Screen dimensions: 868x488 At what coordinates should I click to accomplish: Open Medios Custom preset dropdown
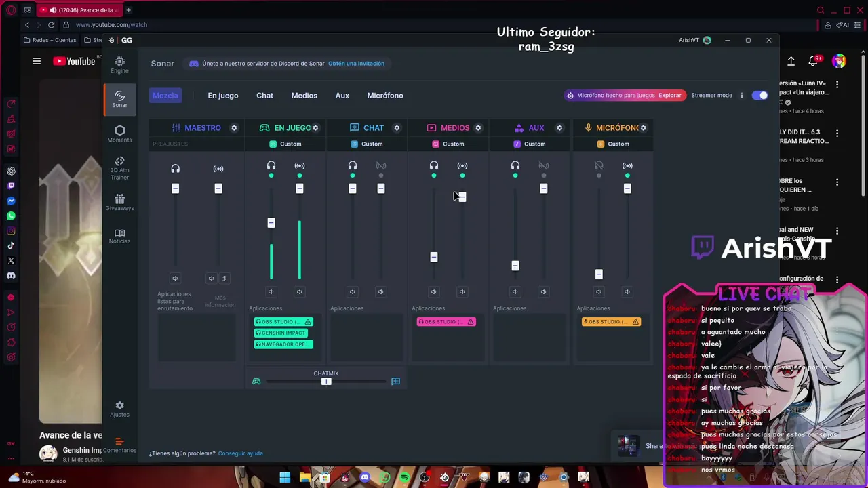pyautogui.click(x=448, y=144)
